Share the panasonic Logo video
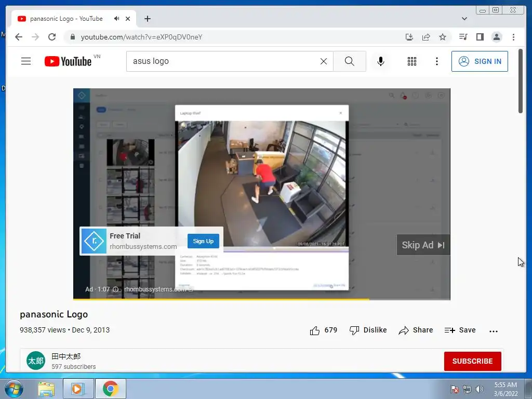 pyautogui.click(x=416, y=330)
